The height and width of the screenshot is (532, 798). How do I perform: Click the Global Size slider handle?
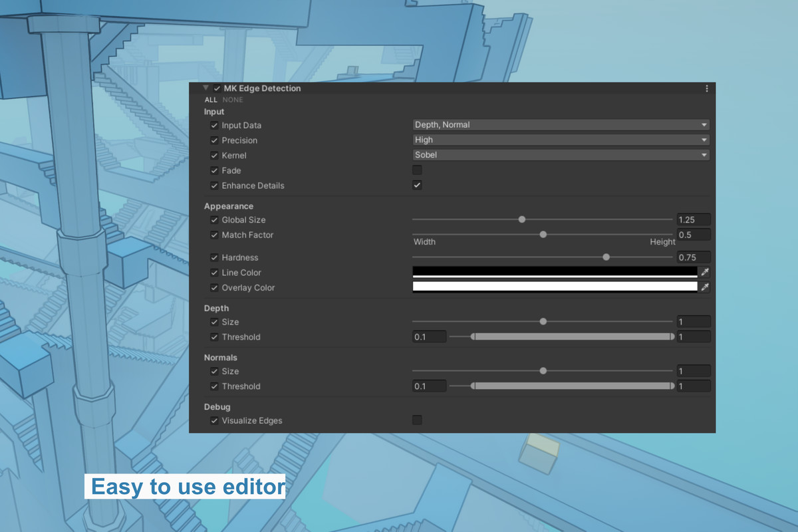(522, 219)
